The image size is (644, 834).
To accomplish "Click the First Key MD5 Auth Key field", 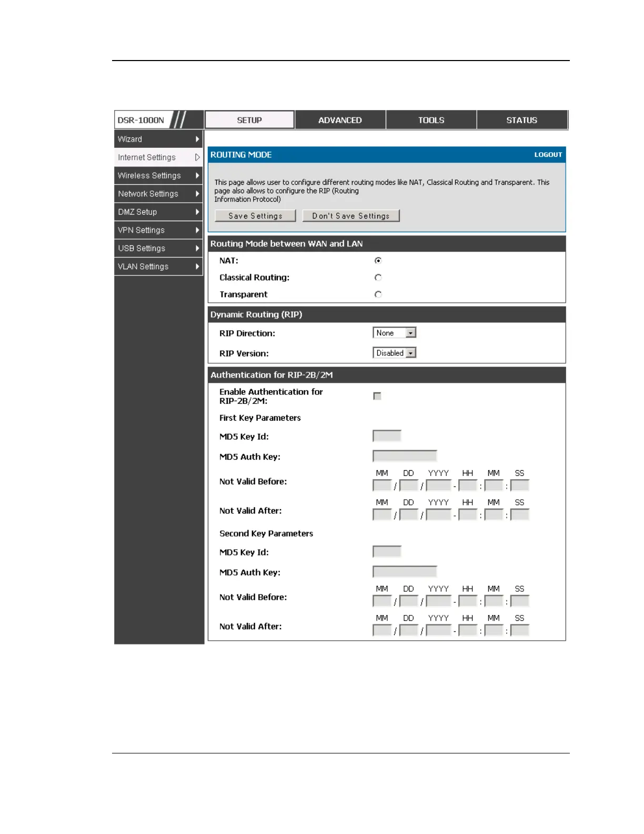I will point(405,455).
